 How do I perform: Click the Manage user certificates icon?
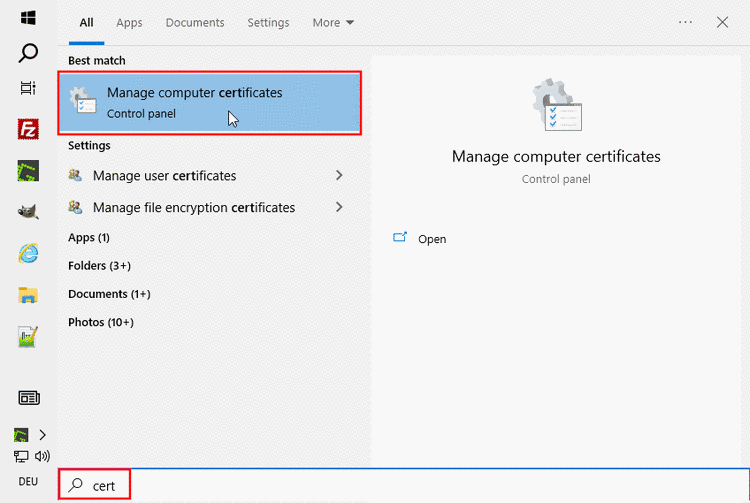tap(75, 175)
